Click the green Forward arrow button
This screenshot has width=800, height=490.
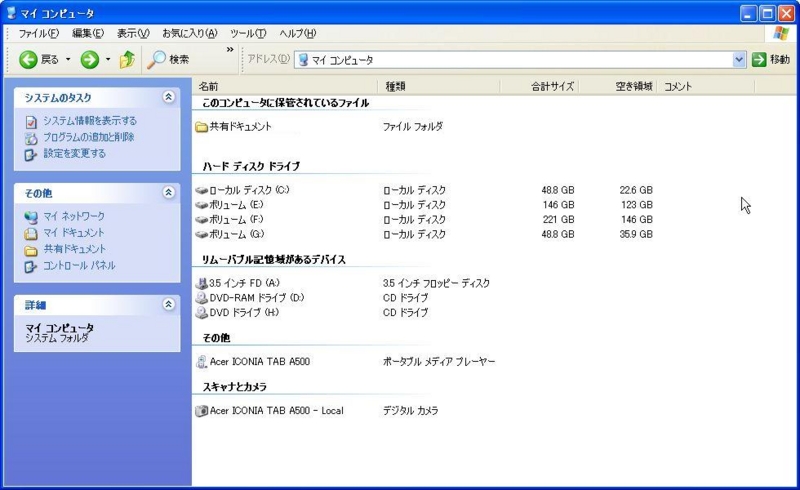click(x=89, y=60)
